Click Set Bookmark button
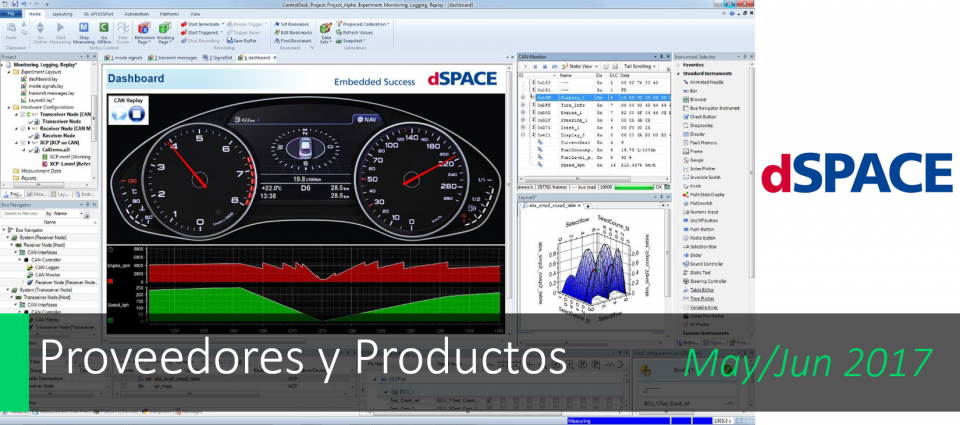Screen dimensions: 960x425 coord(291,24)
